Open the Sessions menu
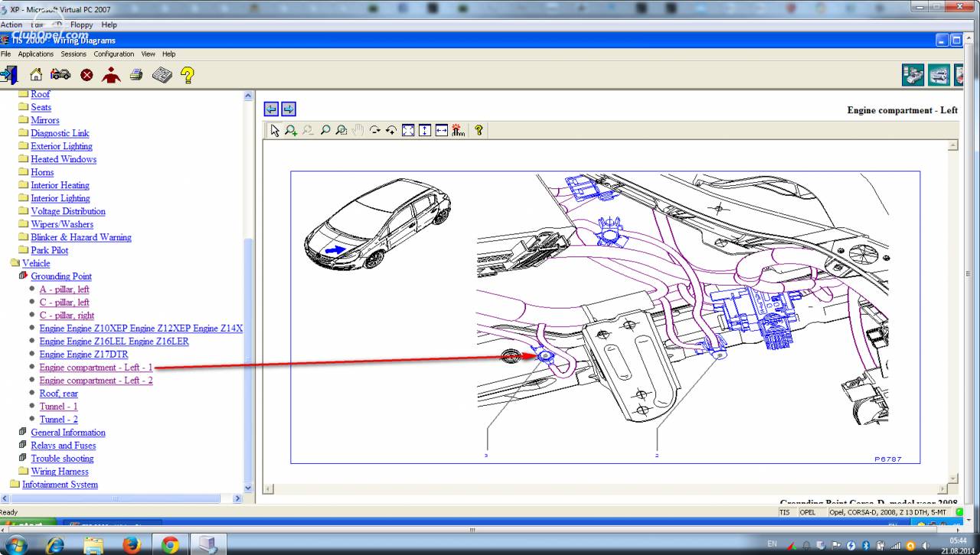Image resolution: width=980 pixels, height=555 pixels. (x=73, y=54)
